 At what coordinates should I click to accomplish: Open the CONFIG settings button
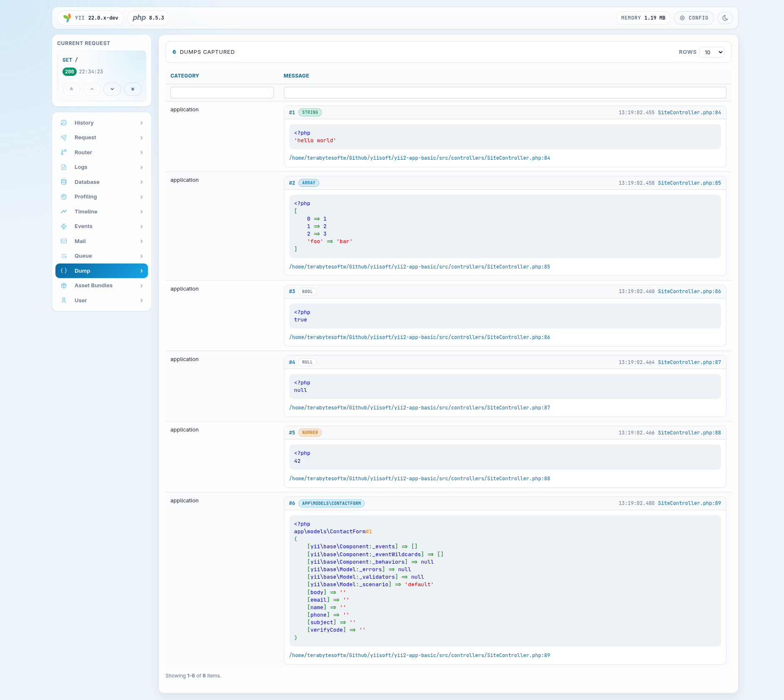click(694, 18)
